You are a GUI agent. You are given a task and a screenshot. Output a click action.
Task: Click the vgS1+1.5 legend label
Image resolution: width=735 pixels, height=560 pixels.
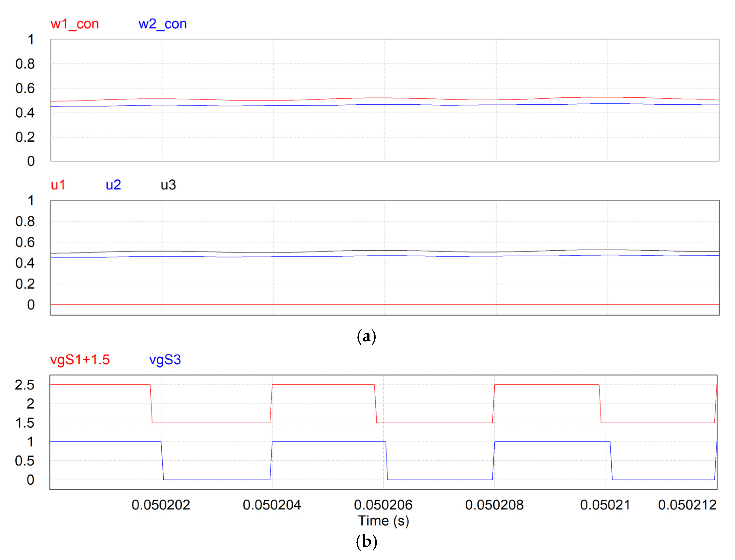click(80, 360)
